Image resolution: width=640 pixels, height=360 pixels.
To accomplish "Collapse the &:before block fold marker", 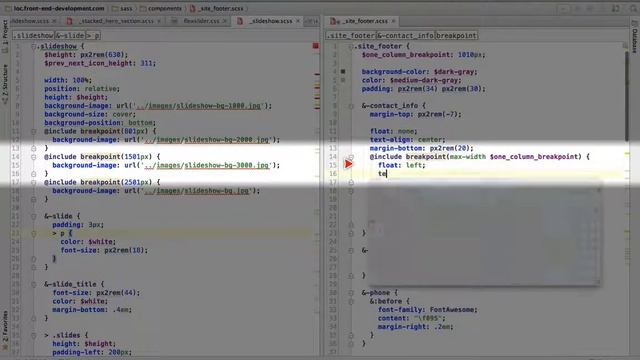I will coord(351,301).
